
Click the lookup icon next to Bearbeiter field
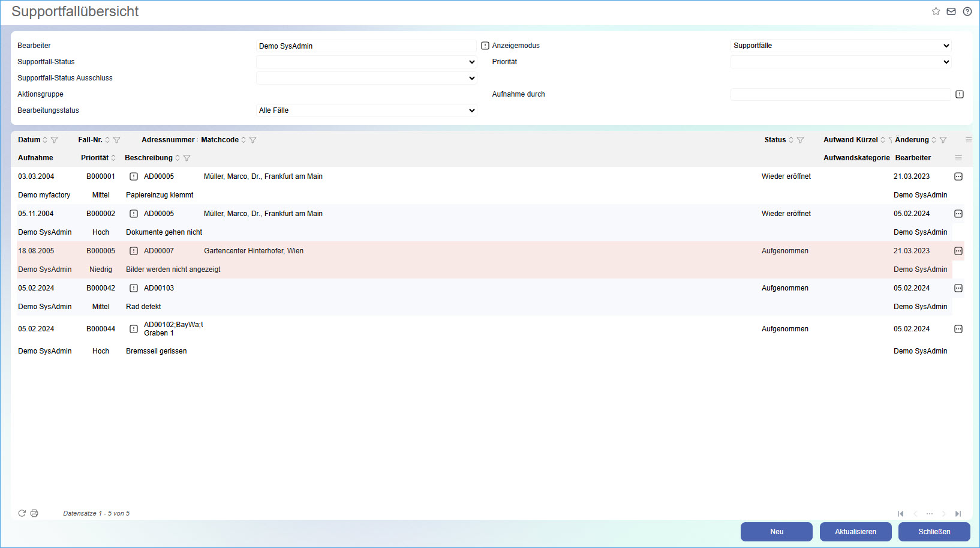pos(485,46)
